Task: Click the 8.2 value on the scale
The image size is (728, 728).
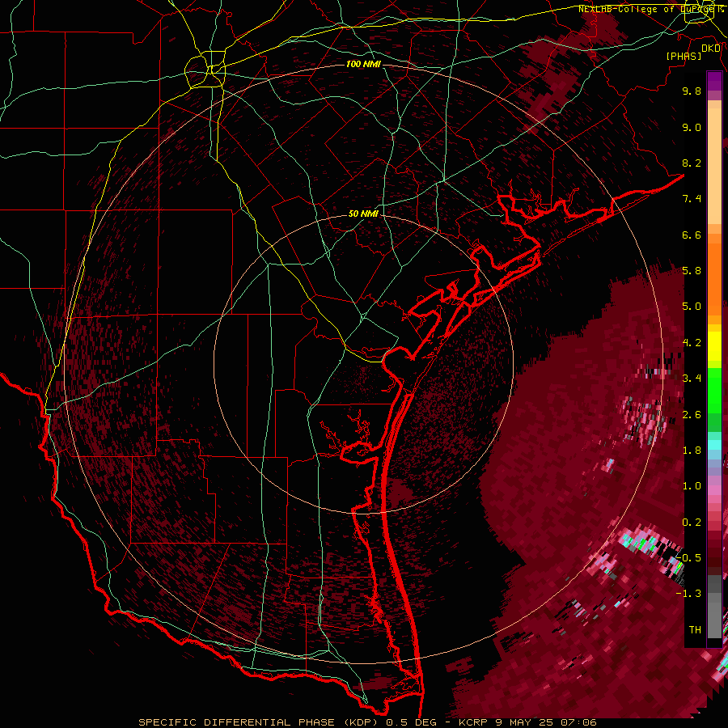Action: point(692,163)
